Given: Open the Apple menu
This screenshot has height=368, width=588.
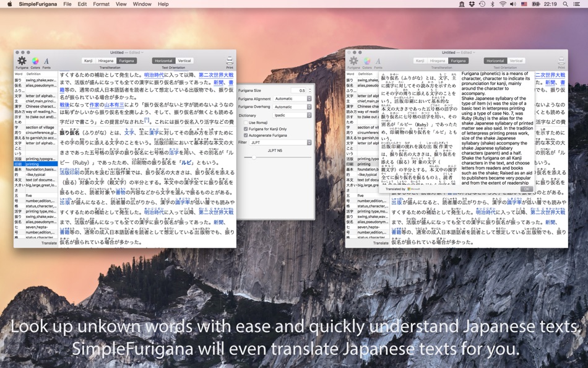Looking at the screenshot, I should pos(9,4).
